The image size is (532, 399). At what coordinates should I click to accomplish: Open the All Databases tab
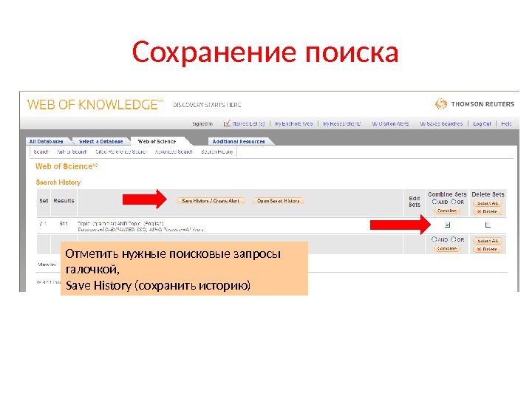pyautogui.click(x=46, y=141)
